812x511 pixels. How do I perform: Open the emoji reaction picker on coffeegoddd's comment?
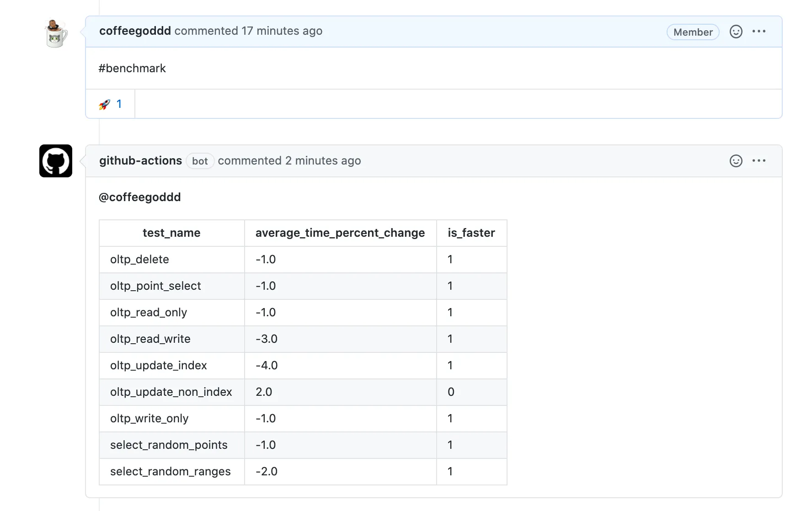coord(736,32)
